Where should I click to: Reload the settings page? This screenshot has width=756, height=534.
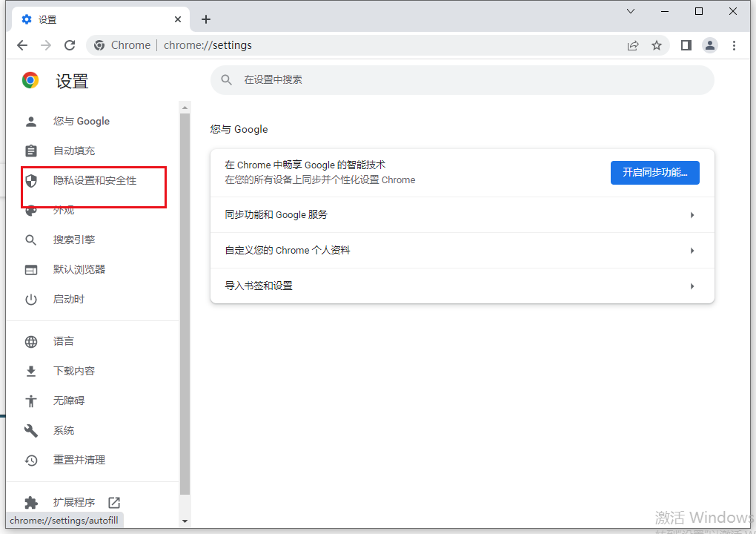point(70,45)
